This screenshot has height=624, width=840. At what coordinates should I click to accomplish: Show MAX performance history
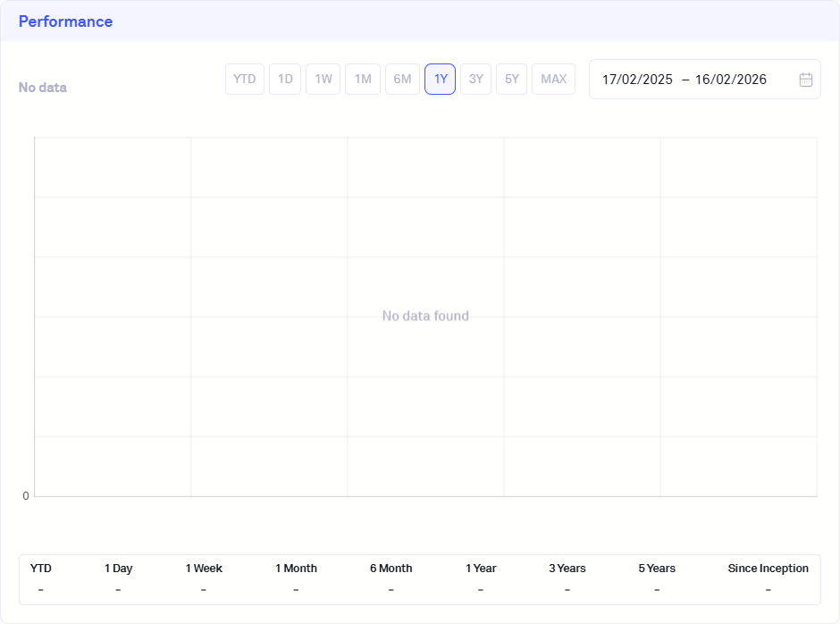click(x=553, y=79)
